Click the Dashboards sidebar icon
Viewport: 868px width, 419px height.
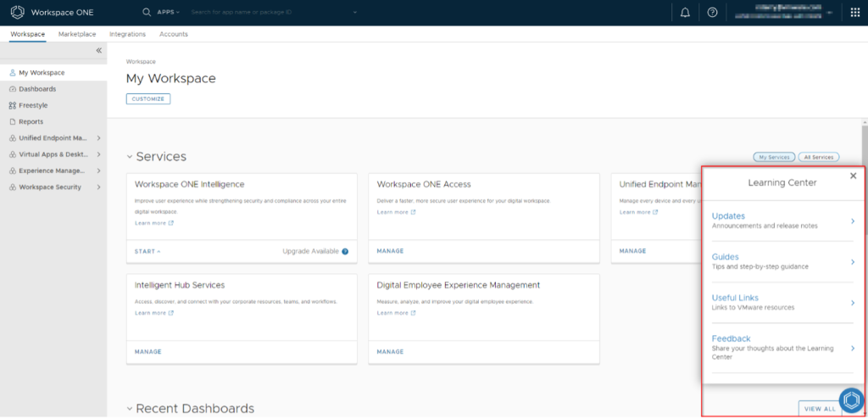pos(13,89)
